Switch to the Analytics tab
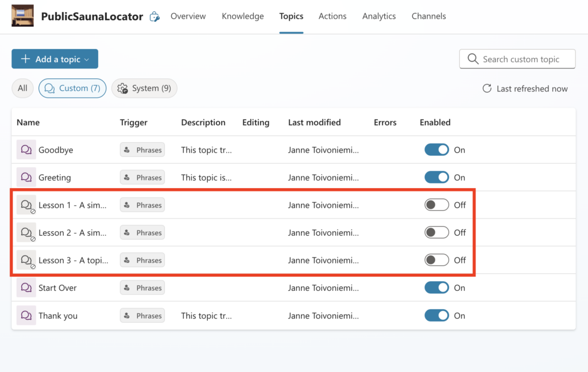 click(x=379, y=16)
